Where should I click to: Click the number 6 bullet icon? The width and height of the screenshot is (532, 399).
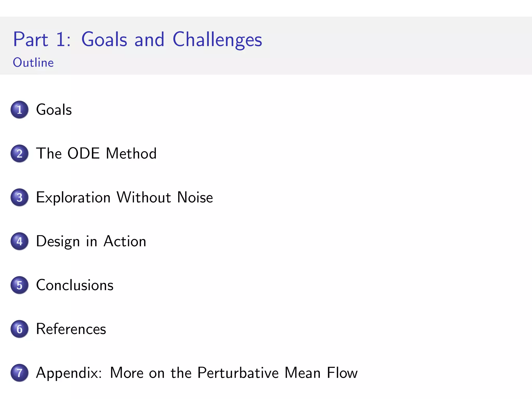[19, 329]
